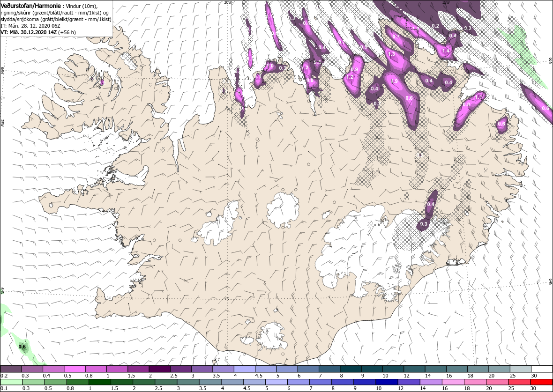The image size is (553, 392).
Task: Select the darkest green rain swatch at 1
Action: coord(99,383)
